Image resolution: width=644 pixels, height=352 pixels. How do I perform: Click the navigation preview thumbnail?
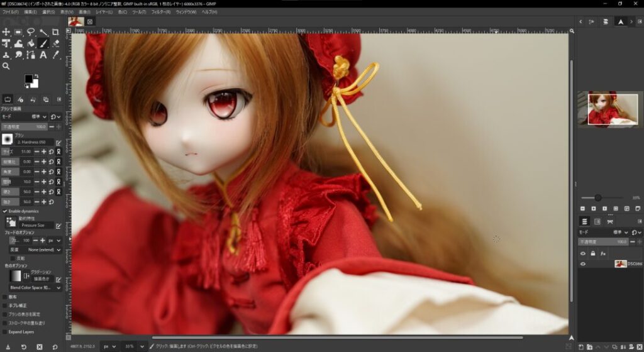[x=610, y=109]
